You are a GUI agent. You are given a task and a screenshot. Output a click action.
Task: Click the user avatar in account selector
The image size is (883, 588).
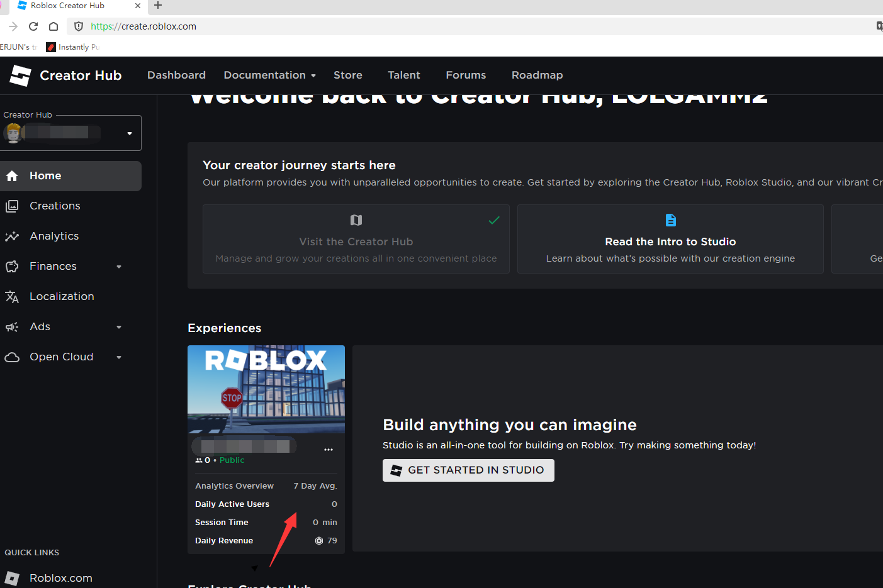coord(13,133)
